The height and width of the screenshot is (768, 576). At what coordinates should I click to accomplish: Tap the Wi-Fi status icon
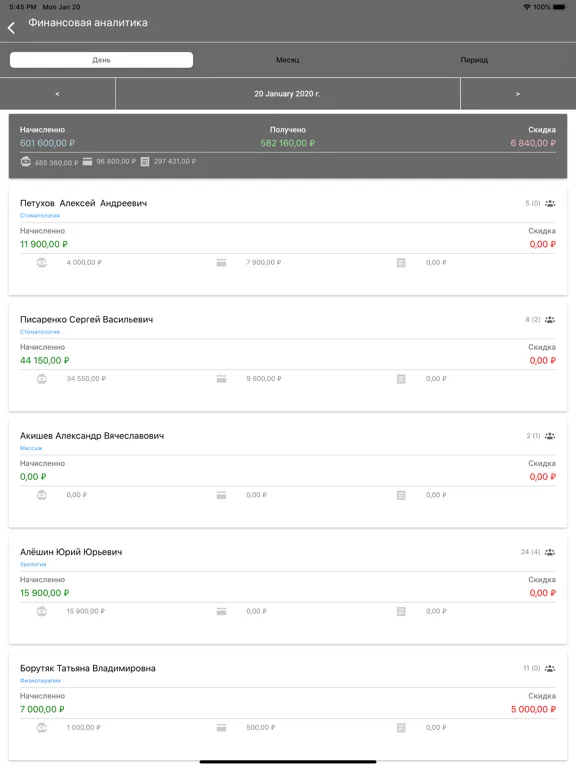coord(527,7)
